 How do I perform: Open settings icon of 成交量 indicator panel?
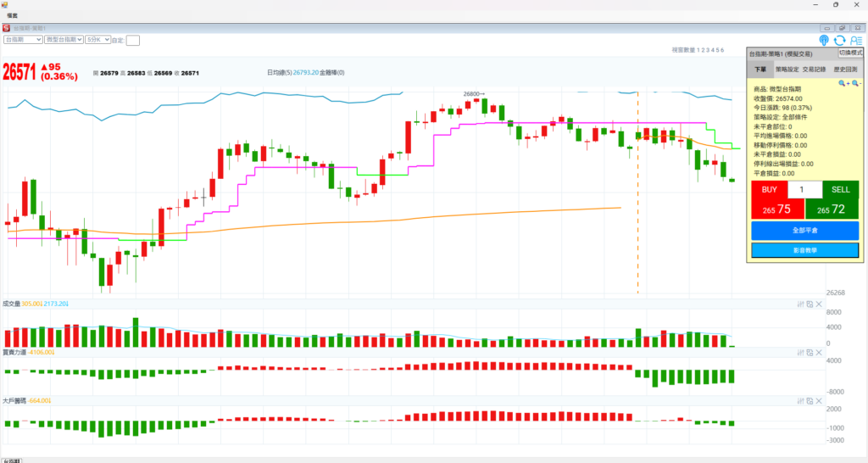[801, 304]
